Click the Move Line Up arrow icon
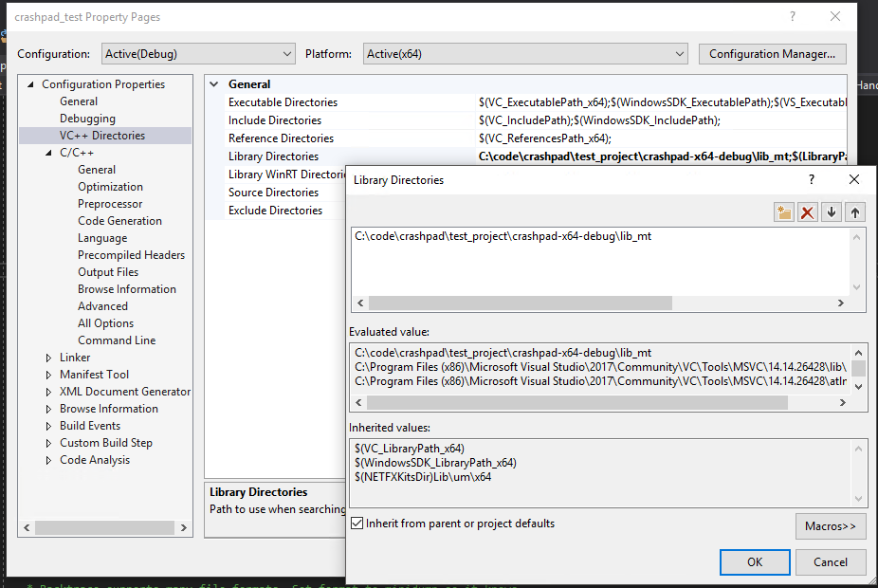878x588 pixels. coord(855,212)
